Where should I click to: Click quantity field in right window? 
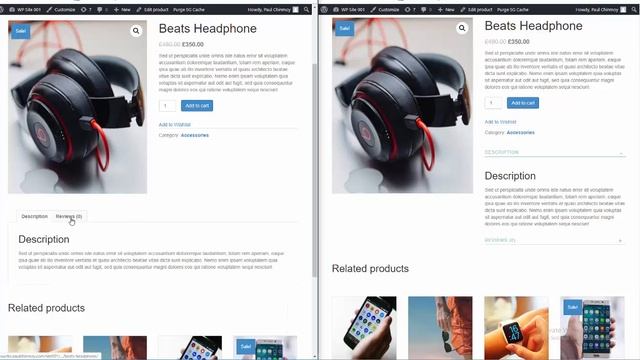click(x=493, y=103)
